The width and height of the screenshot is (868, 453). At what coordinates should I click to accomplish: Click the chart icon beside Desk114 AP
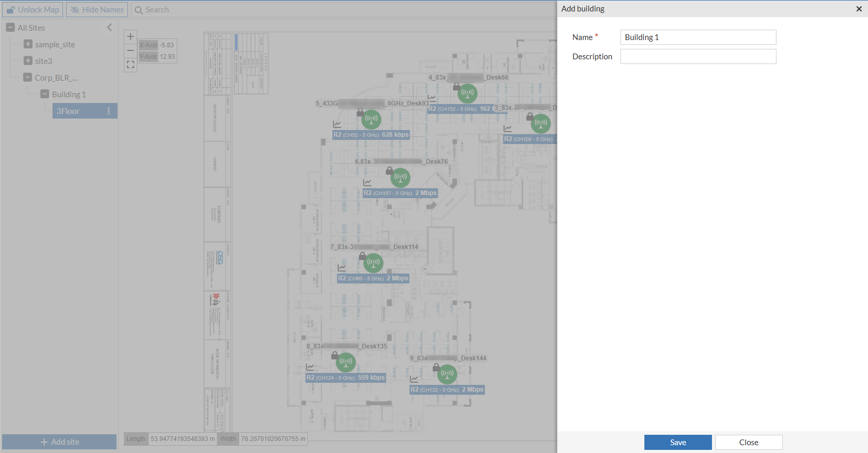pos(342,267)
